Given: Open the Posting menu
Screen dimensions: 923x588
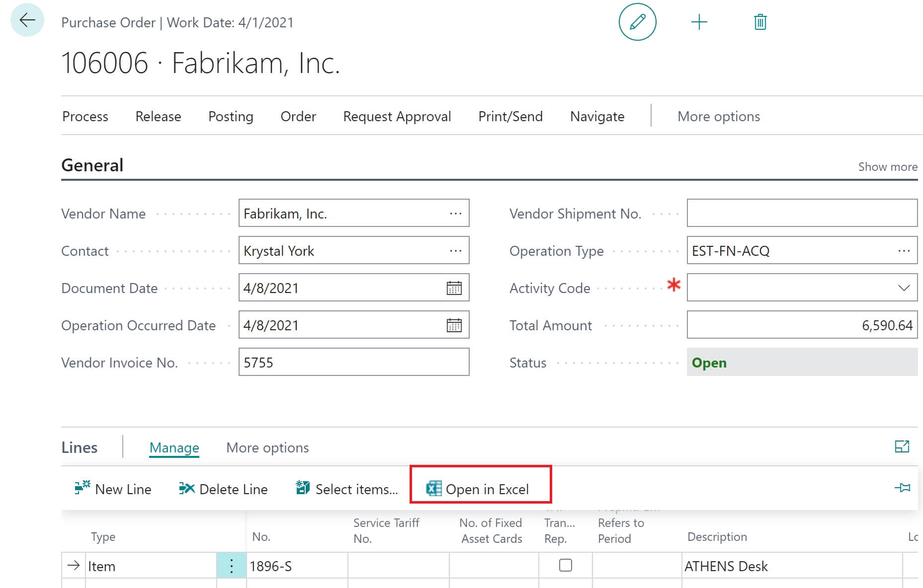Looking at the screenshot, I should coord(231,116).
